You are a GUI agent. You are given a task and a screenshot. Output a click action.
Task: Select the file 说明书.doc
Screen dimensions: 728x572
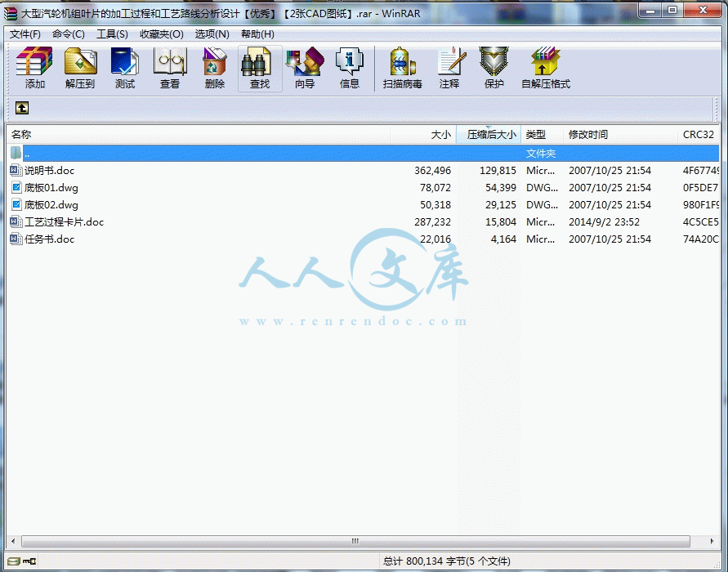click(49, 171)
